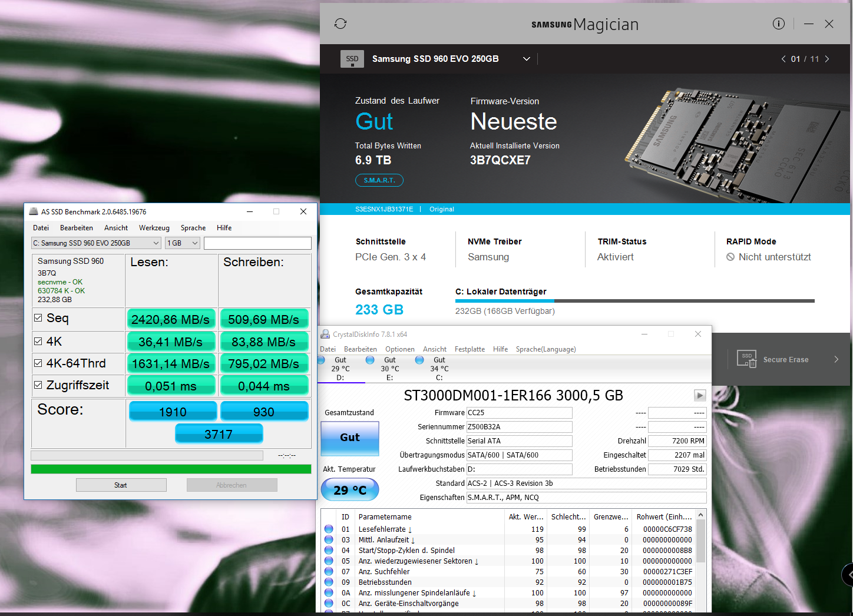853x616 pixels.
Task: Click the Betriebsstunden value 7029 Std.
Action: point(677,469)
